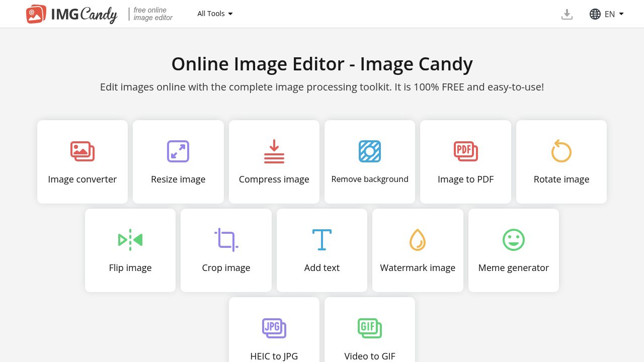Open the Flip image mirror icon

pos(130,240)
